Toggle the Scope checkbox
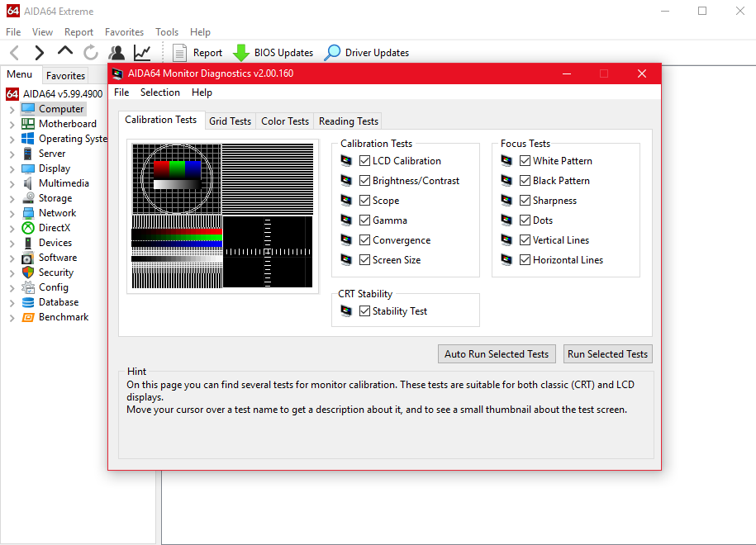The image size is (756, 545). click(365, 201)
